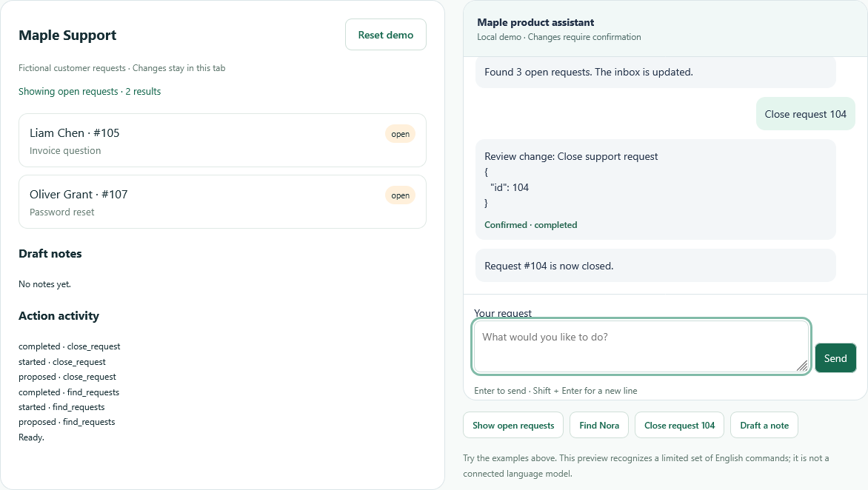Click Showing open requests · 2 results status

click(x=90, y=91)
